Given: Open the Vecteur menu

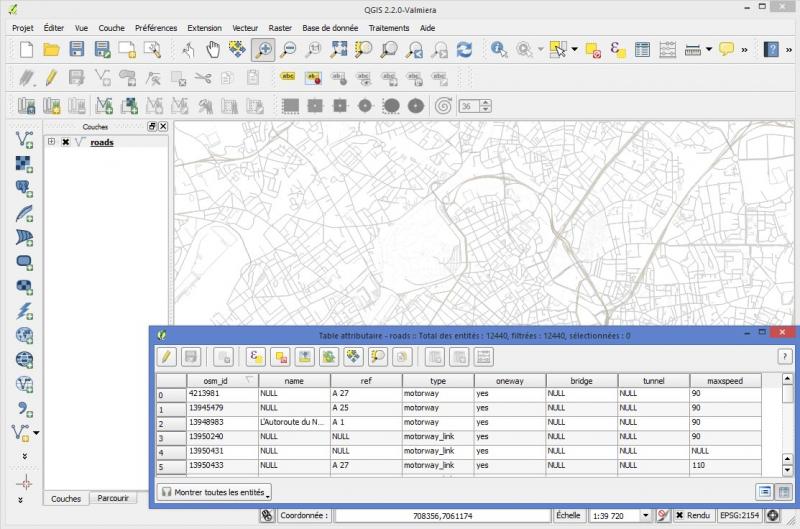Looking at the screenshot, I should [x=244, y=28].
